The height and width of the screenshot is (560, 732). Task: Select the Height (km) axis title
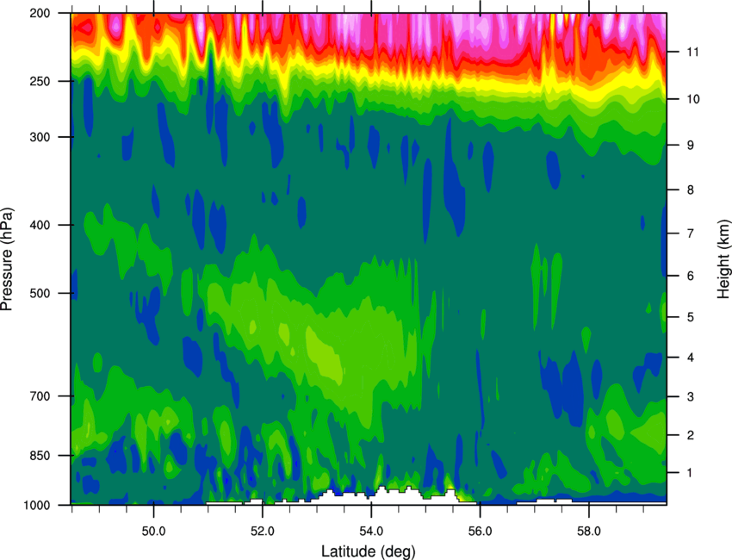(x=723, y=258)
